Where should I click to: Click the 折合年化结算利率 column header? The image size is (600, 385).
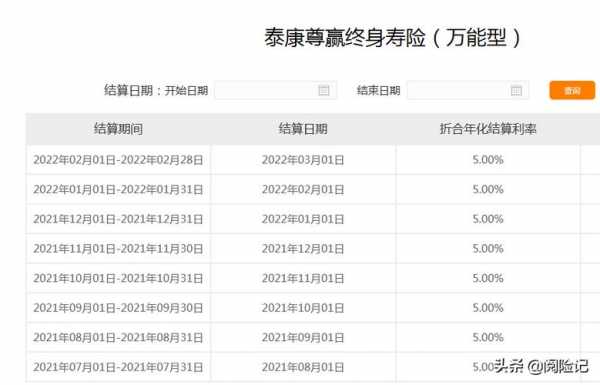coord(488,129)
